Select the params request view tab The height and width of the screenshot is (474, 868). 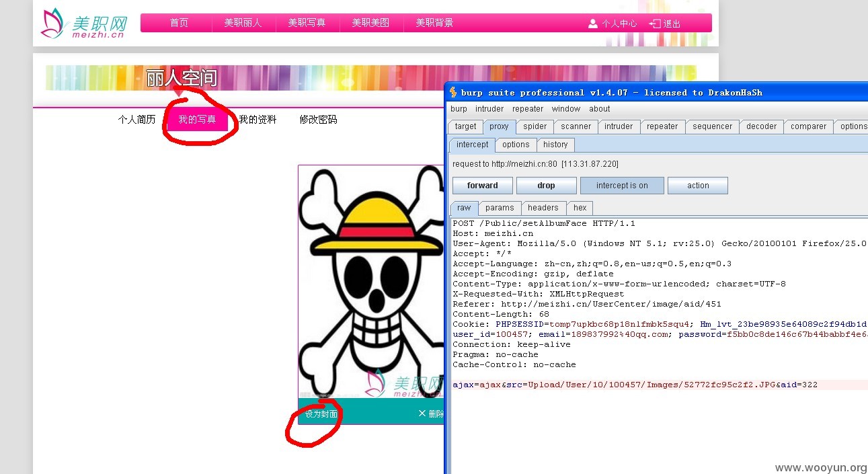point(500,208)
